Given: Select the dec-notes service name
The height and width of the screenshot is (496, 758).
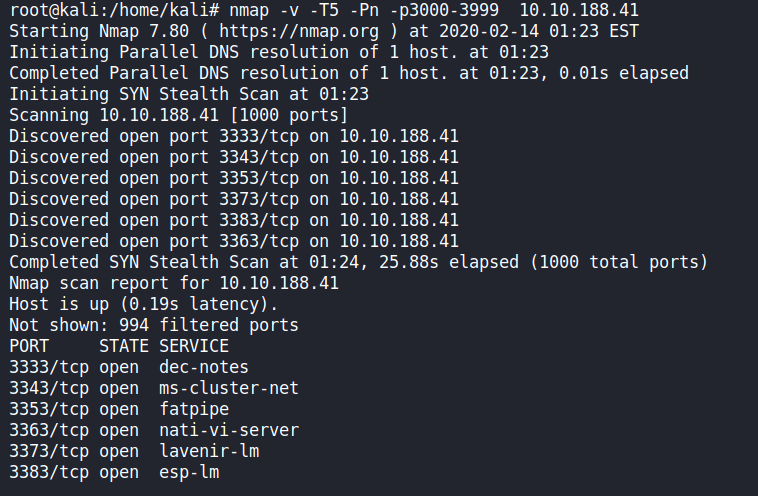Looking at the screenshot, I should click(203, 367).
